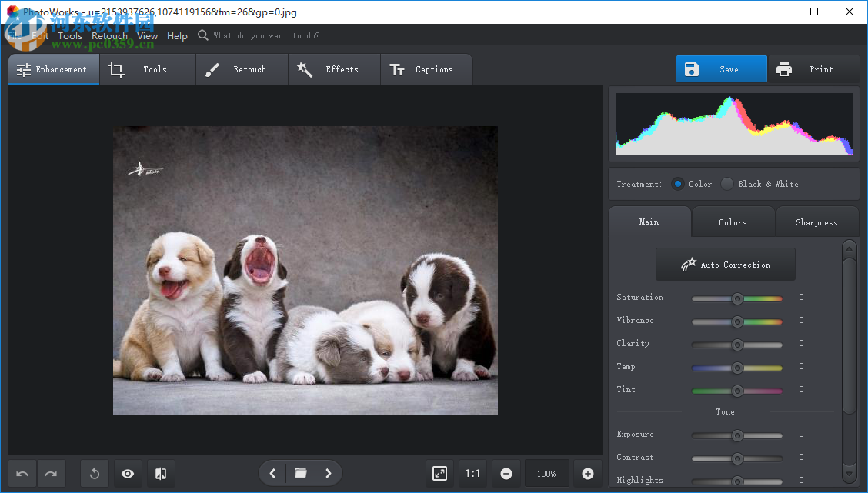Adjust the Saturation slider
This screenshot has height=493, width=868.
[736, 298]
